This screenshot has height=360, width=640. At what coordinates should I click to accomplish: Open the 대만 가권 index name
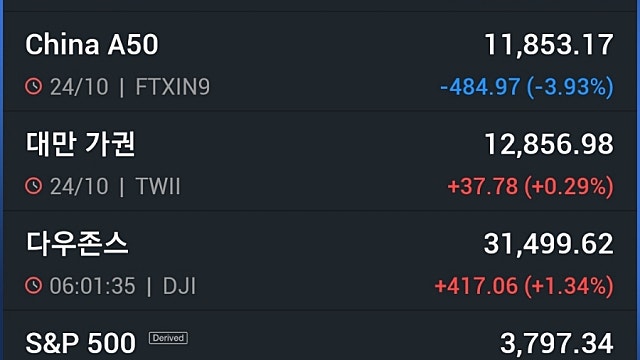click(x=80, y=144)
